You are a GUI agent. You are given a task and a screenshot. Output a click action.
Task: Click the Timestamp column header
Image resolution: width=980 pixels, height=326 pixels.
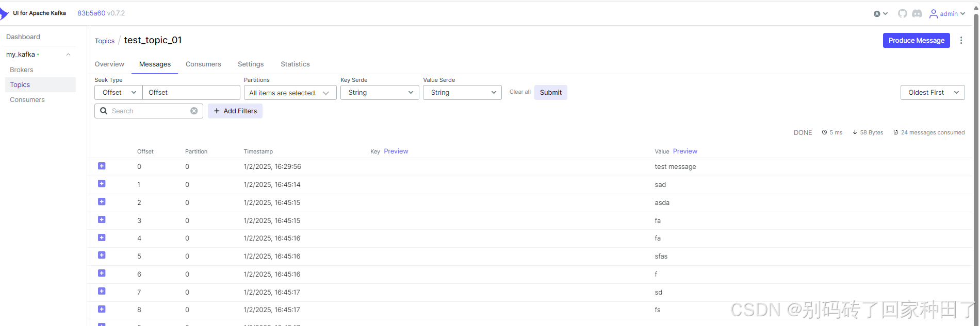point(258,152)
